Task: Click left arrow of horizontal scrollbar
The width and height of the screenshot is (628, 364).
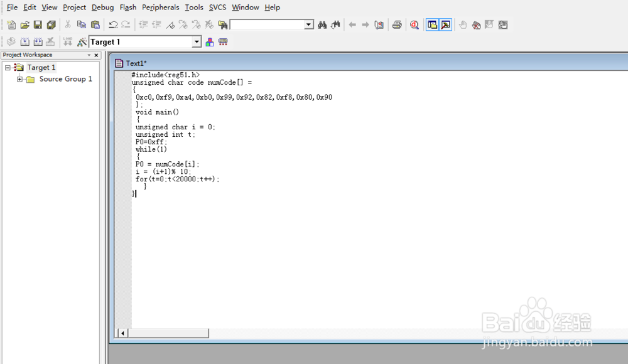Action: point(122,333)
